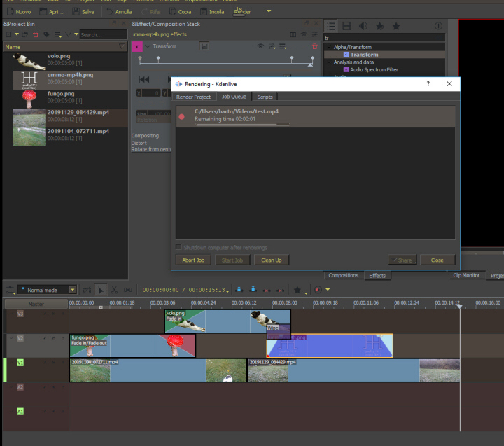Open the Transform effect presets dropdown icon
This screenshot has width=504, height=446.
pos(272,47)
